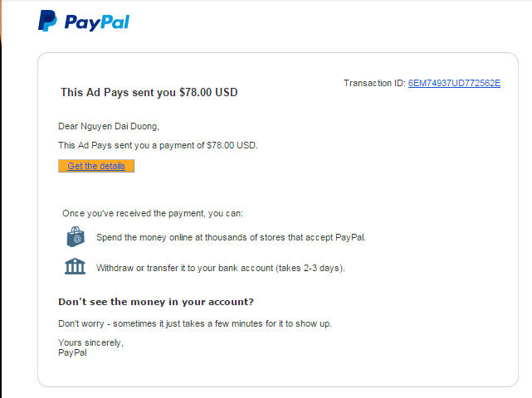Viewport: 532px width, 398px height.
Task: Click the PayPal wordmark in header
Action: coord(96,22)
